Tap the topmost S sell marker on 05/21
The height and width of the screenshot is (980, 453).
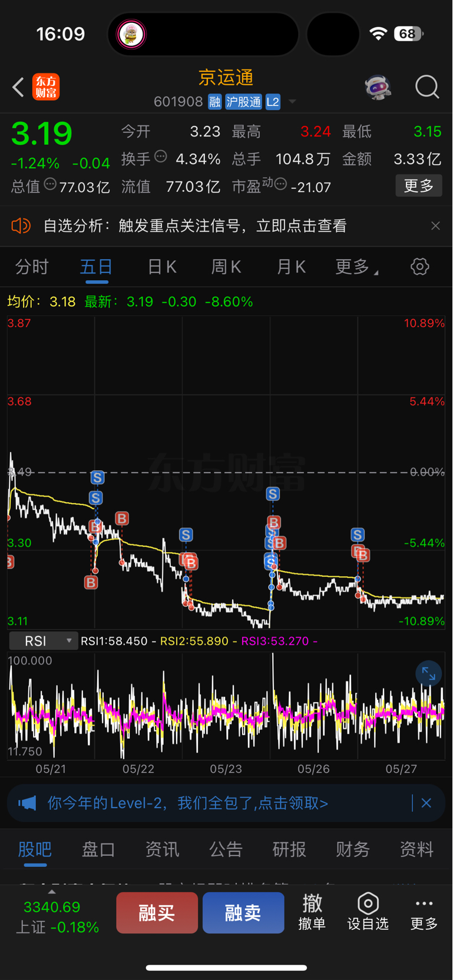97,477
